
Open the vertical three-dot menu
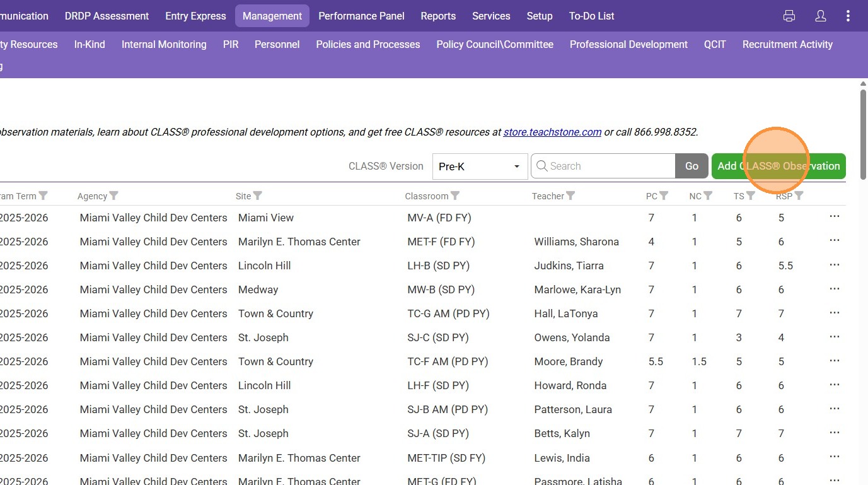[x=848, y=16]
